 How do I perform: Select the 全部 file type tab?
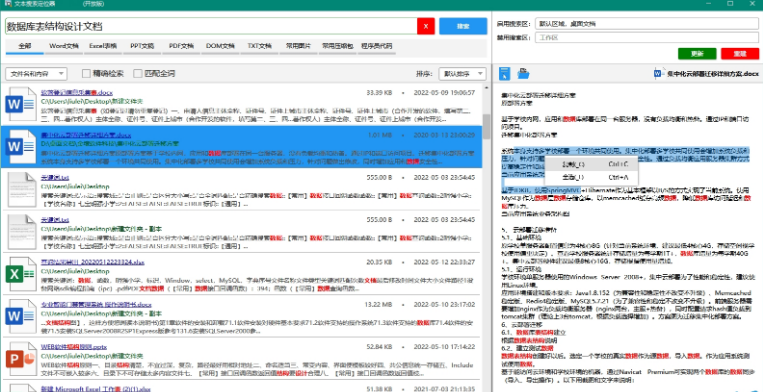tap(25, 46)
